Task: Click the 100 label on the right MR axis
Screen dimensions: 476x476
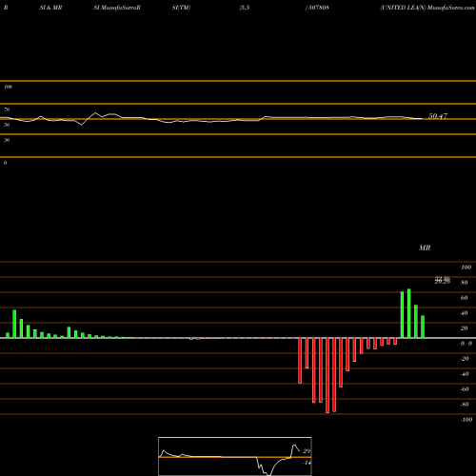Action: pyautogui.click(x=466, y=268)
